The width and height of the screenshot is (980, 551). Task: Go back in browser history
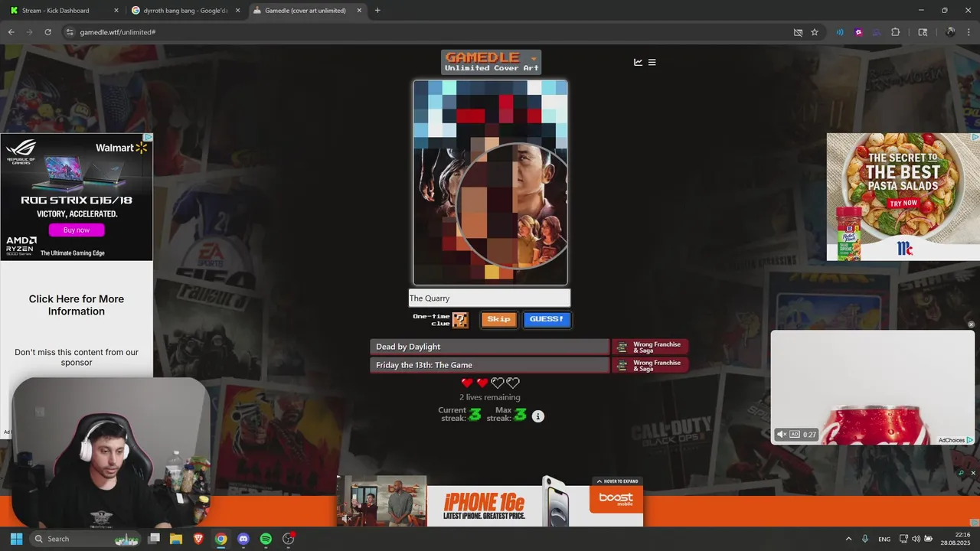(x=11, y=32)
